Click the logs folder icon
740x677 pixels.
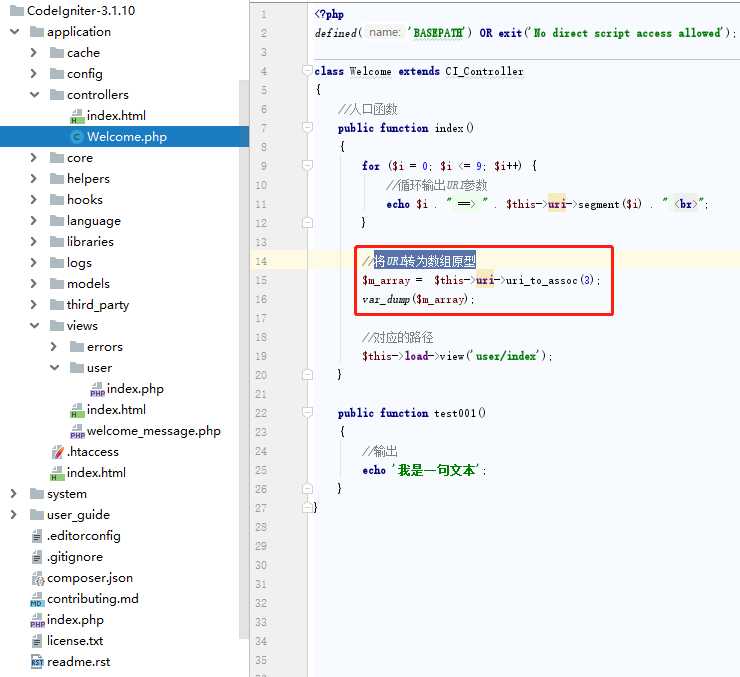click(x=57, y=262)
